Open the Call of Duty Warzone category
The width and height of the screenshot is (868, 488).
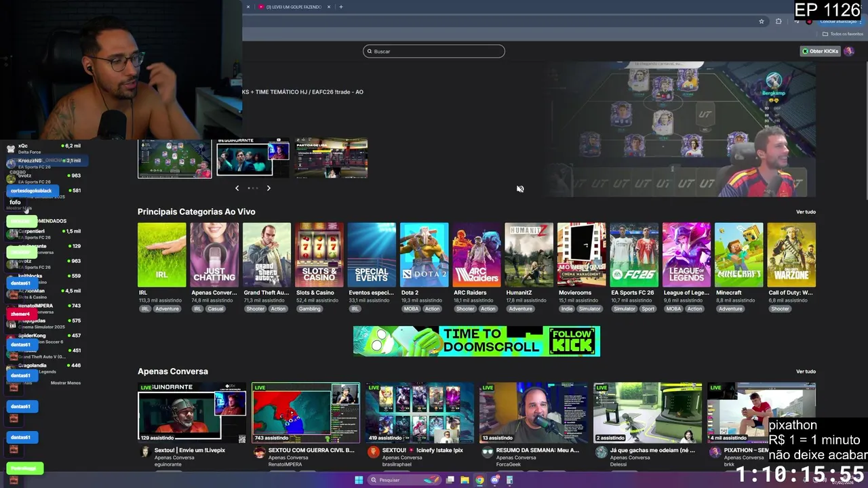click(x=791, y=255)
